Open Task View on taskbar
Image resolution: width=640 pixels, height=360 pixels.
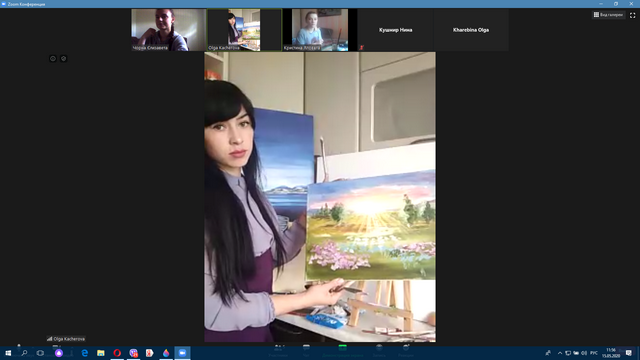[x=40, y=353]
